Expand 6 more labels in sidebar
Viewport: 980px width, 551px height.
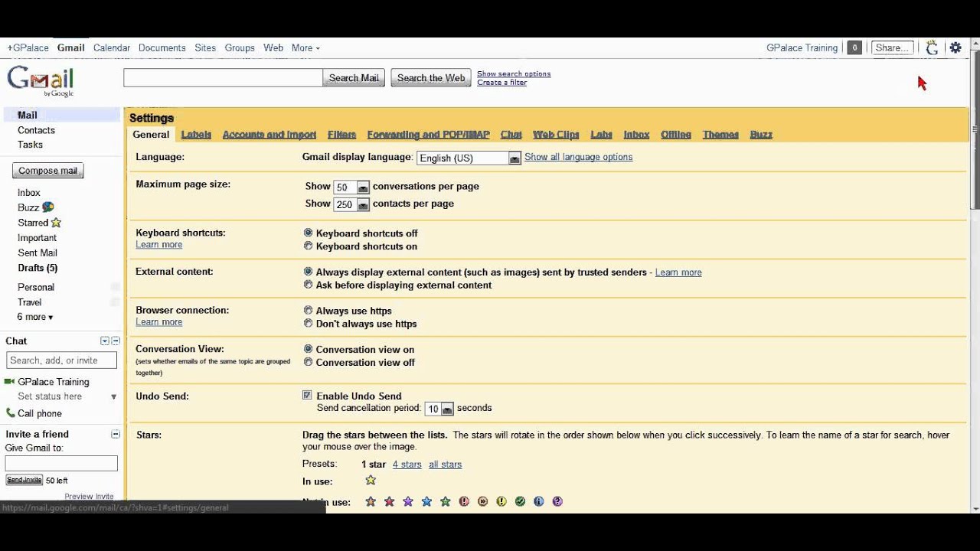coord(35,317)
